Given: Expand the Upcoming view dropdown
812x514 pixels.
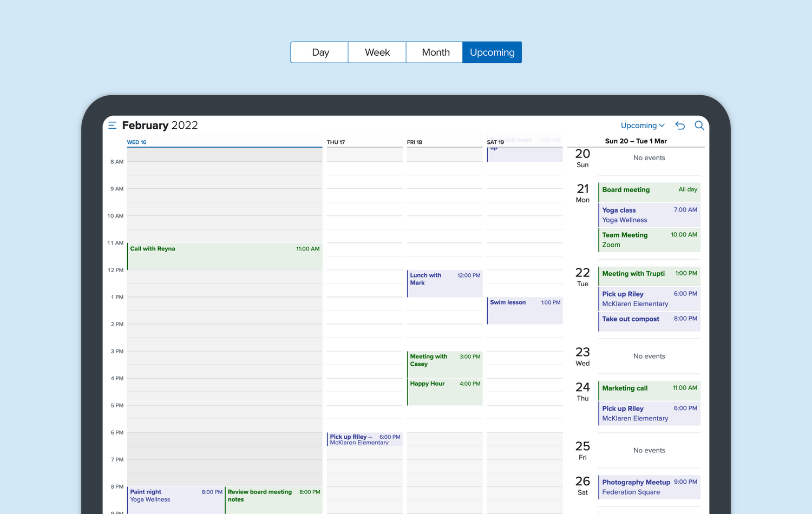Looking at the screenshot, I should (x=642, y=126).
